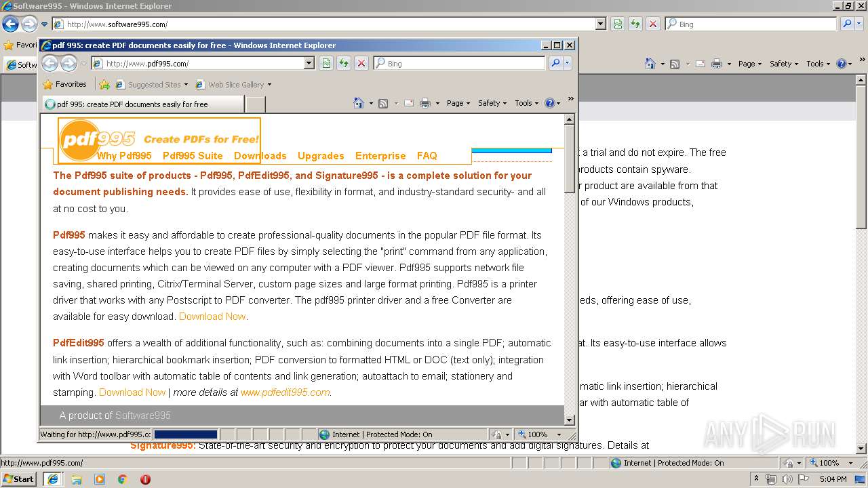The height and width of the screenshot is (488, 868).
Task: Open Pdf995 Suite navigation link
Action: point(193,156)
